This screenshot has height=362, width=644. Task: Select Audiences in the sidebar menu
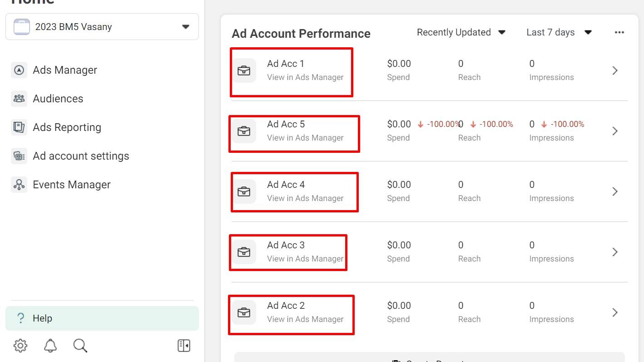(x=58, y=99)
